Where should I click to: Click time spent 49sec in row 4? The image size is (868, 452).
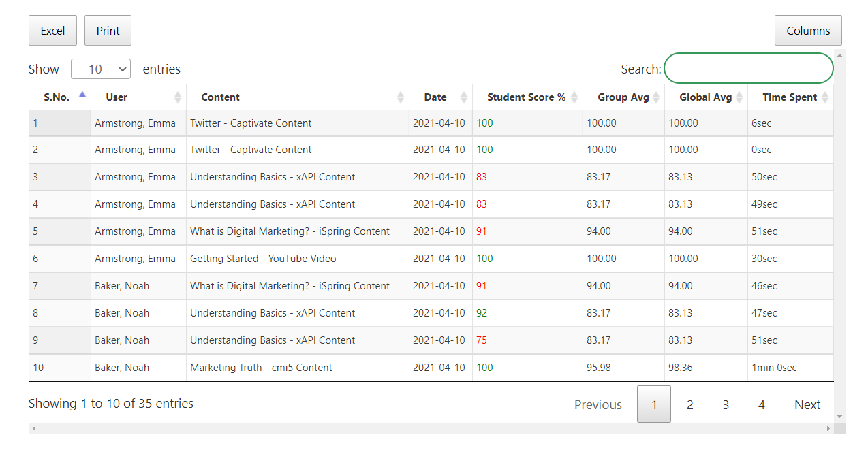click(x=764, y=204)
